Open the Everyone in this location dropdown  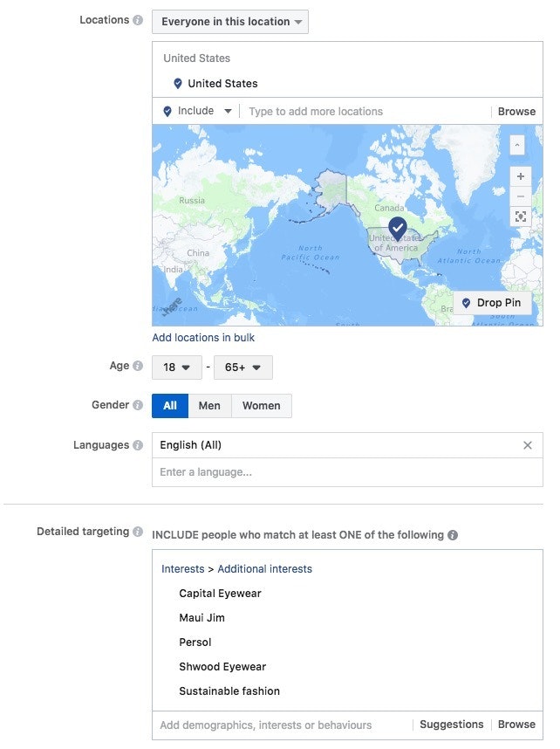[230, 22]
